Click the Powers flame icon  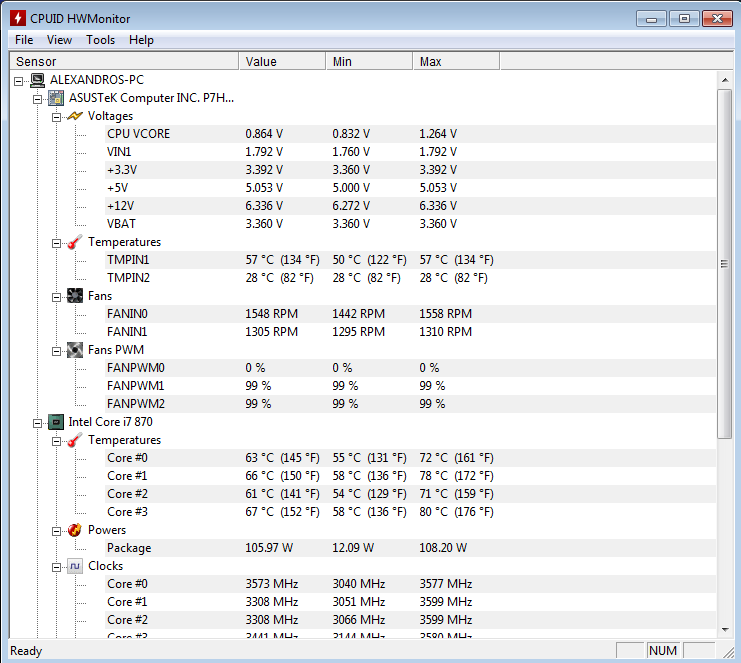(75, 530)
